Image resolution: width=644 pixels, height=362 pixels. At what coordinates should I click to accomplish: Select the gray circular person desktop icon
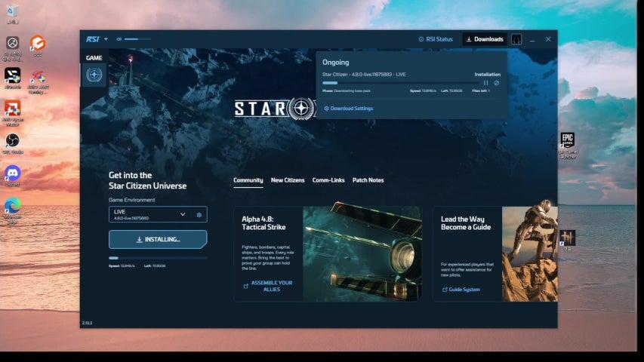12,48
